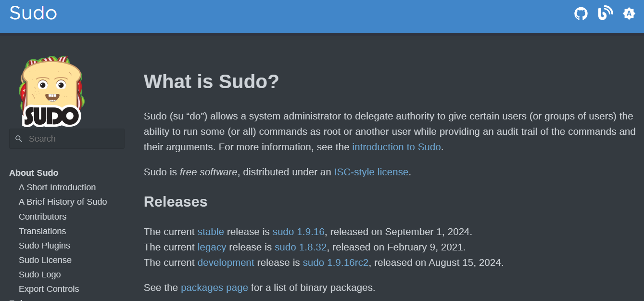The height and width of the screenshot is (301, 644).
Task: Click the Sudo title in header
Action: [x=33, y=13]
